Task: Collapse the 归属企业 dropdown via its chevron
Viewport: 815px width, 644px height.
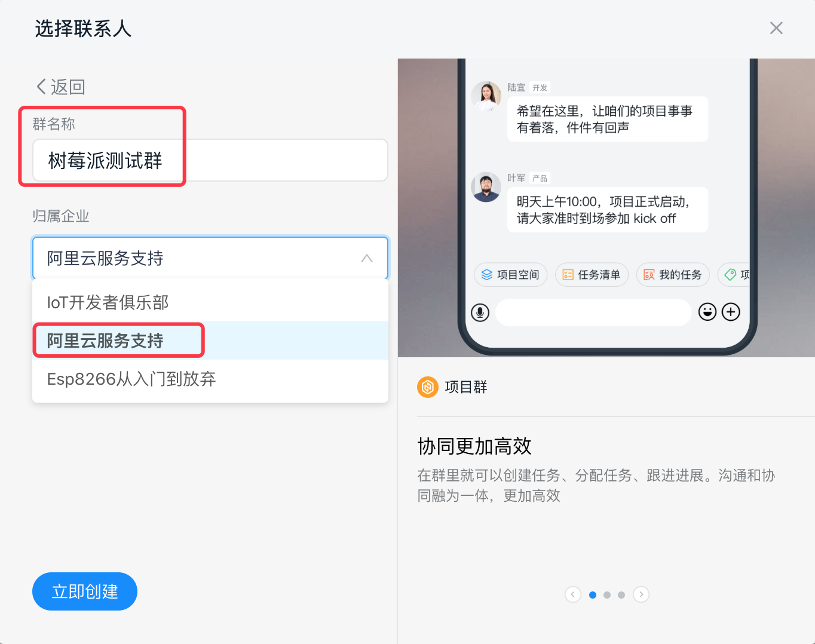Action: pyautogui.click(x=366, y=258)
